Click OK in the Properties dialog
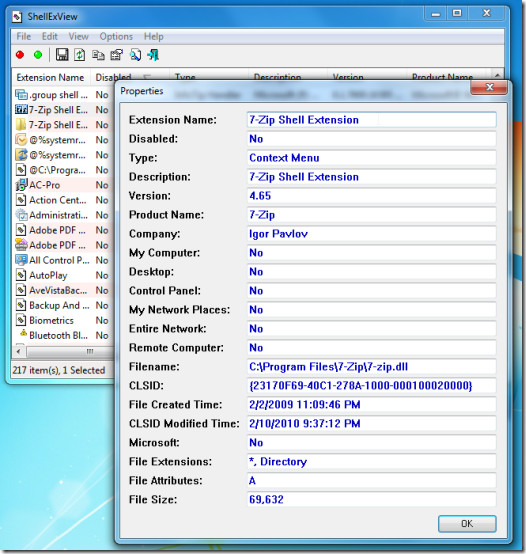Screen dimensions: 526x554 pyautogui.click(x=467, y=524)
